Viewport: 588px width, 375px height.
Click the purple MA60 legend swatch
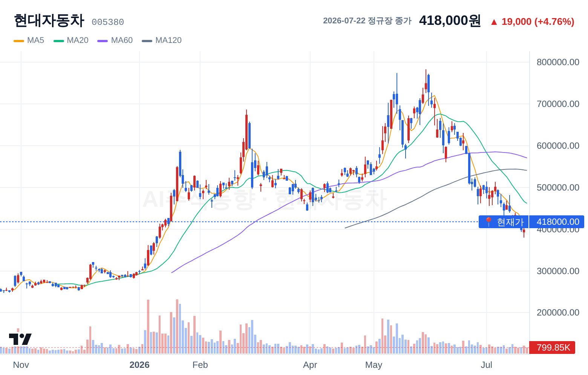(x=103, y=41)
